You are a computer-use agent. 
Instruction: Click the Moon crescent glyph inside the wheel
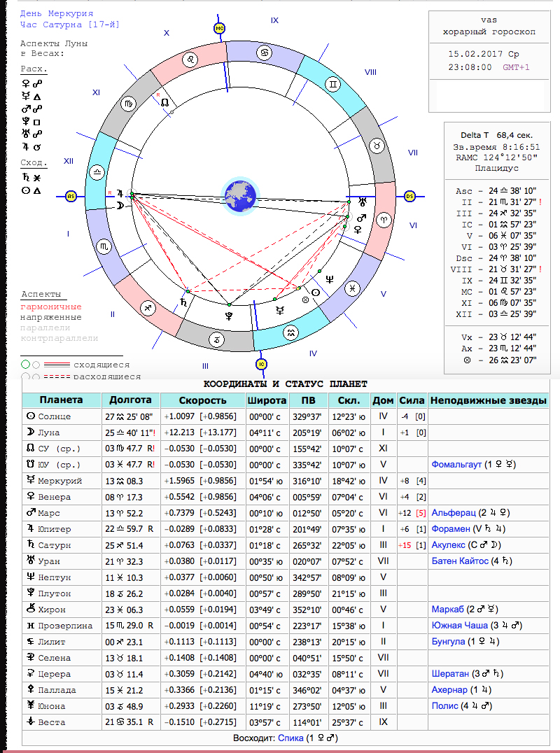[120, 206]
